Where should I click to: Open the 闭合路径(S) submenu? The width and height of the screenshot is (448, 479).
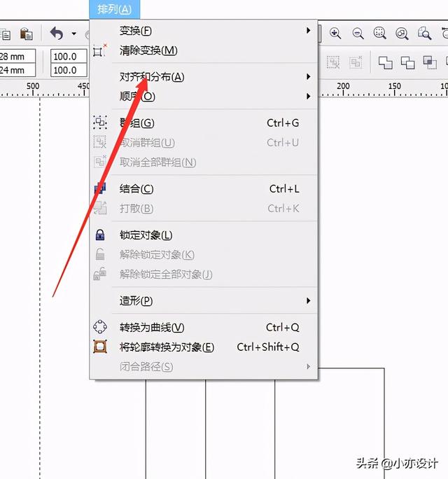tap(204, 366)
